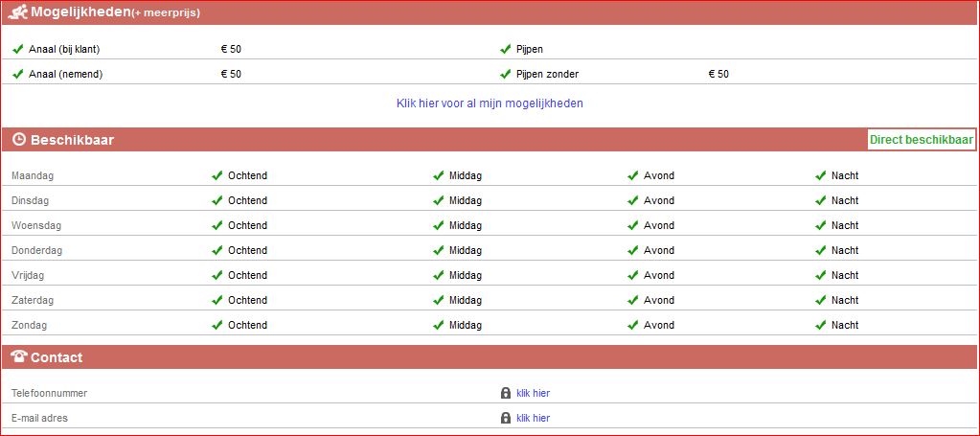This screenshot has width=980, height=436.
Task: Click the 'Telefoonnummer' label
Action: [50, 394]
